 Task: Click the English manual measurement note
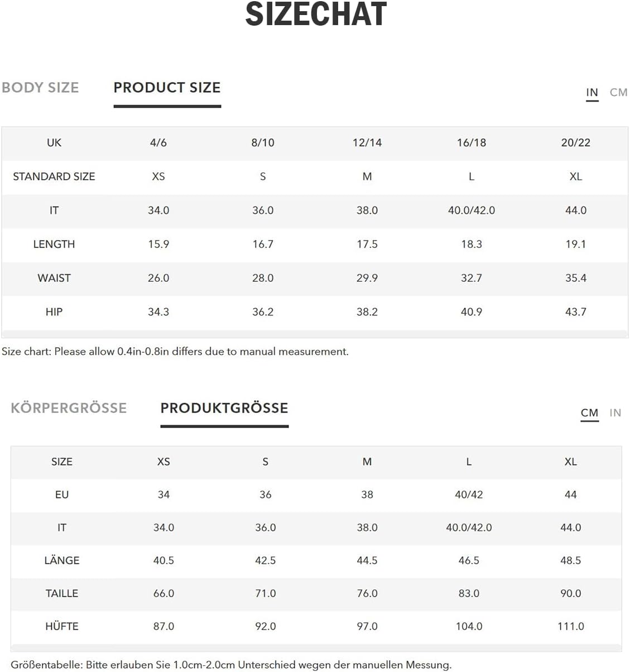pyautogui.click(x=175, y=352)
